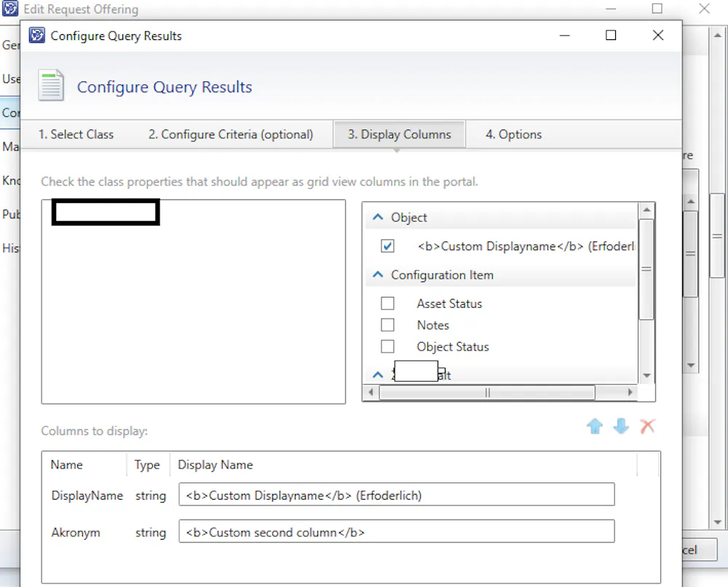The height and width of the screenshot is (587, 728).
Task: Move selected column up with blue arrow
Action: [594, 426]
